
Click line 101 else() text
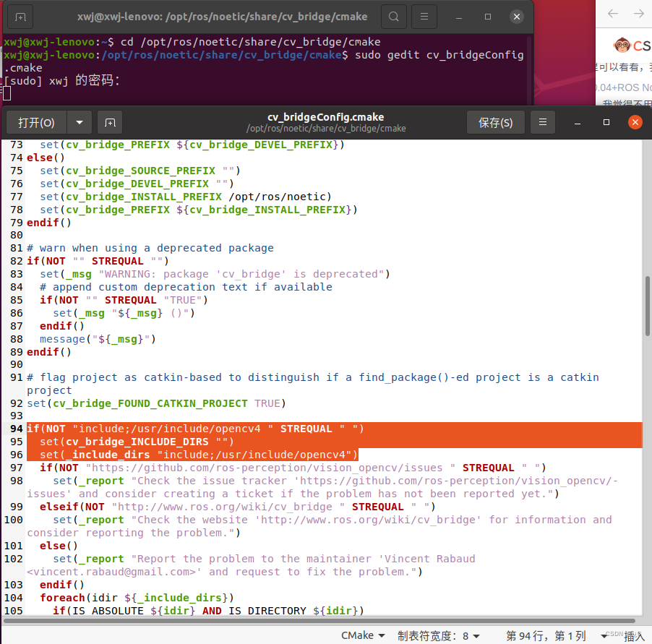point(59,546)
